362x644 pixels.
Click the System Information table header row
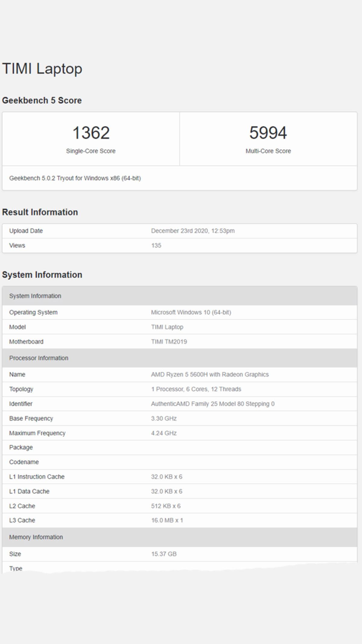coord(180,296)
